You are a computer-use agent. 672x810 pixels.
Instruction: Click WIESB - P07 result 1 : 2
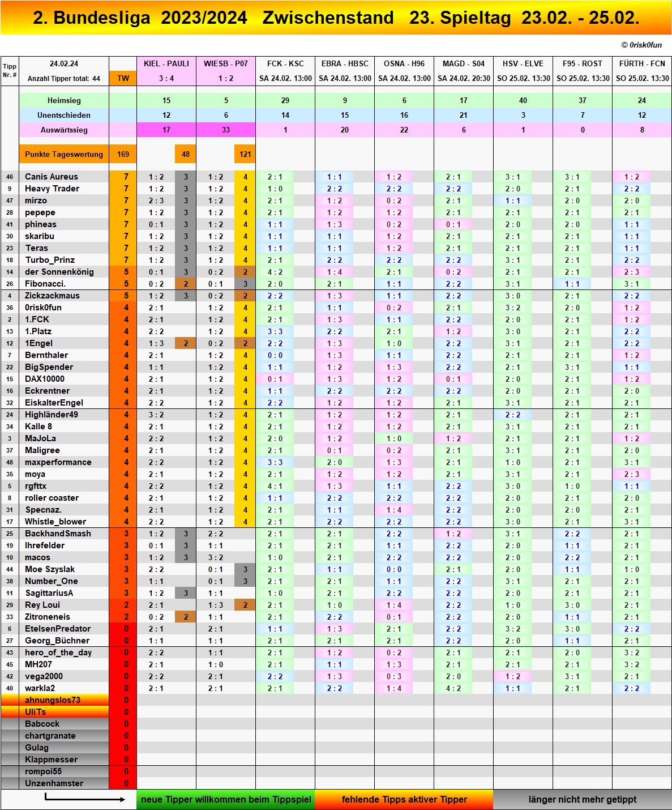(226, 78)
